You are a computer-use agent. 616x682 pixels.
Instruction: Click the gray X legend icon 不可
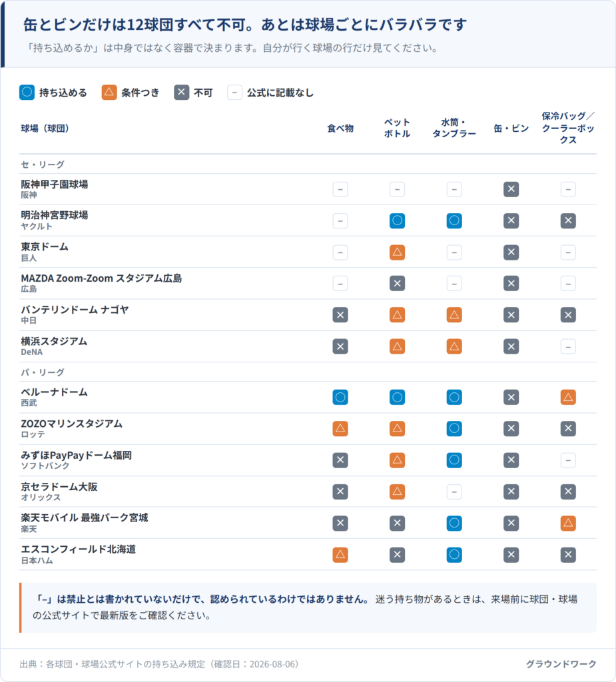coord(181,92)
